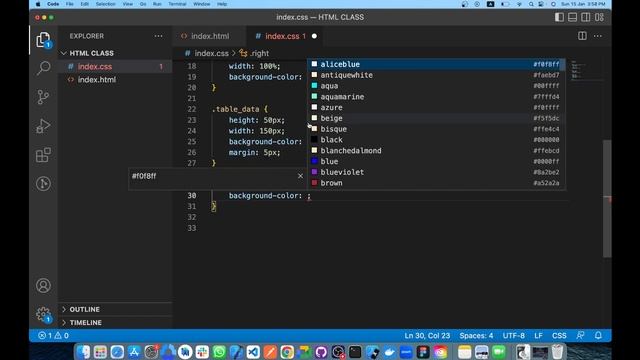Open WhatsApp from the Dock
Image resolution: width=640 pixels, height=360 pixels.
coord(219,352)
